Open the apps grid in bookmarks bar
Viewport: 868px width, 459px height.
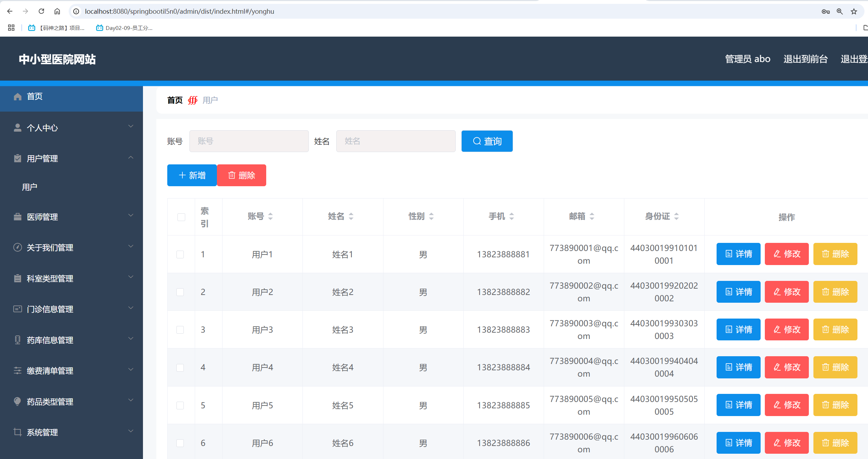tap(11, 28)
